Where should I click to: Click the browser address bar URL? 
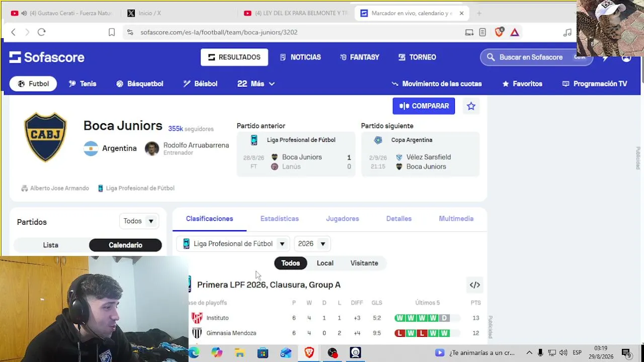tap(219, 32)
